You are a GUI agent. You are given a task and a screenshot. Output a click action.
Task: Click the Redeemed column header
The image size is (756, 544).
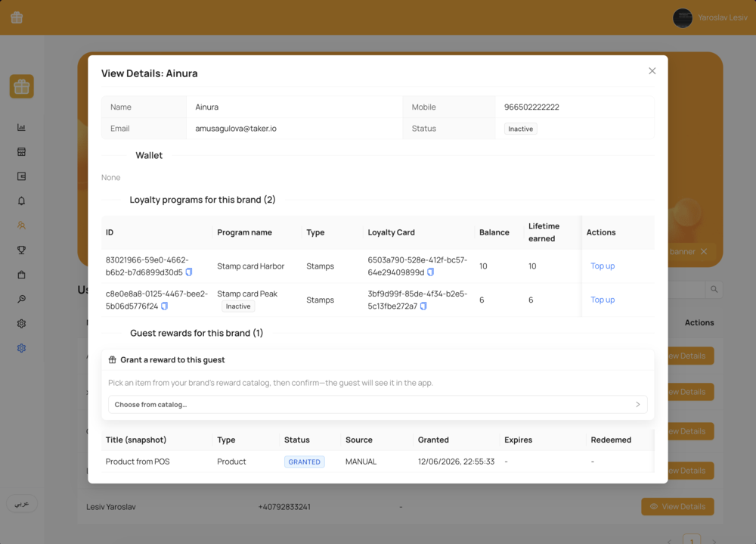[611, 440]
